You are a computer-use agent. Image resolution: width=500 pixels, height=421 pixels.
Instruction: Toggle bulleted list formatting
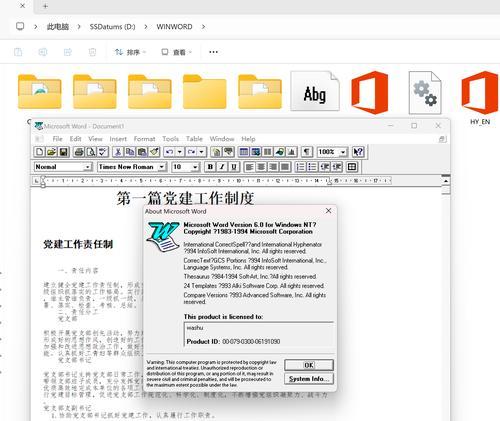pyautogui.click(x=312, y=167)
